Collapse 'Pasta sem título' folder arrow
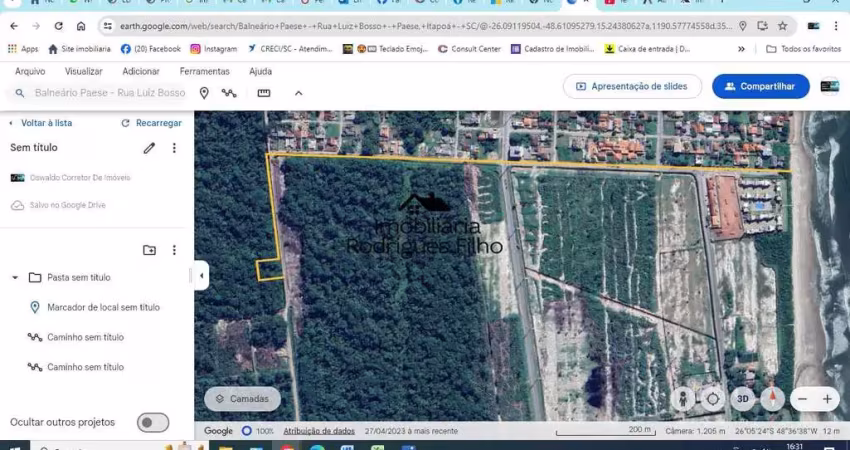This screenshot has width=850, height=450. (x=15, y=278)
